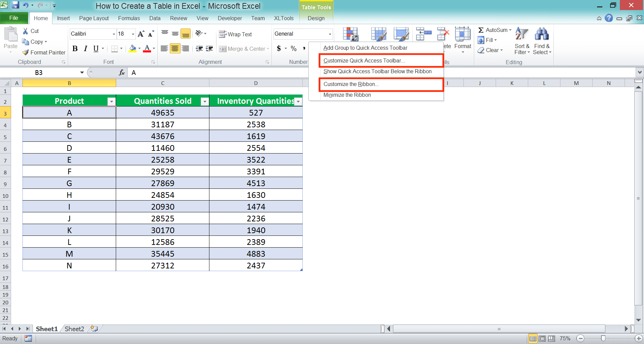Open the File tab
This screenshot has height=344, width=644.
[x=14, y=18]
